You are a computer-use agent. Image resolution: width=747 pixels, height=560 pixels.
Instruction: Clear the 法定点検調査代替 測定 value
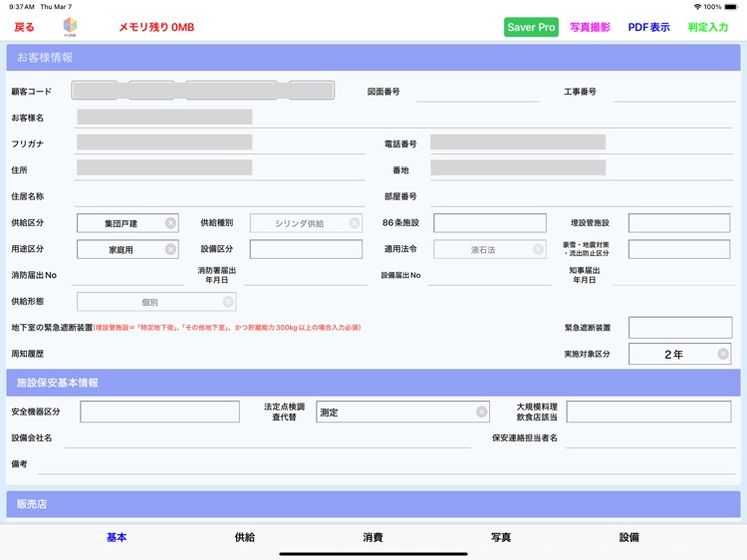pyautogui.click(x=482, y=412)
